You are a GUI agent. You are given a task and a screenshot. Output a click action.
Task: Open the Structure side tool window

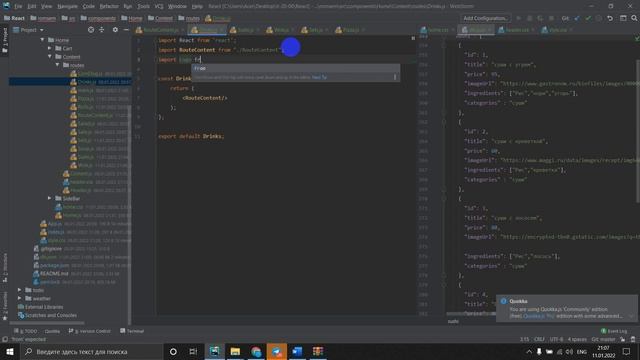click(5, 267)
